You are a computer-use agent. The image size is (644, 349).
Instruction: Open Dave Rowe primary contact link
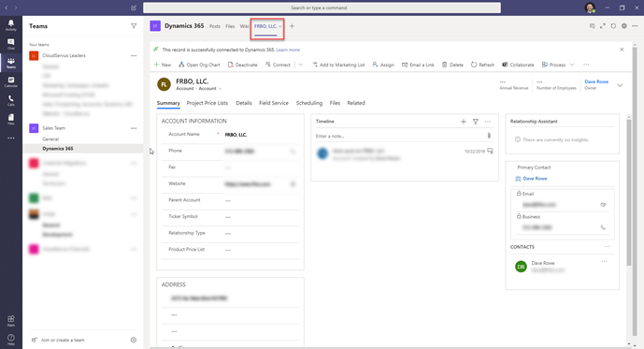pos(535,179)
